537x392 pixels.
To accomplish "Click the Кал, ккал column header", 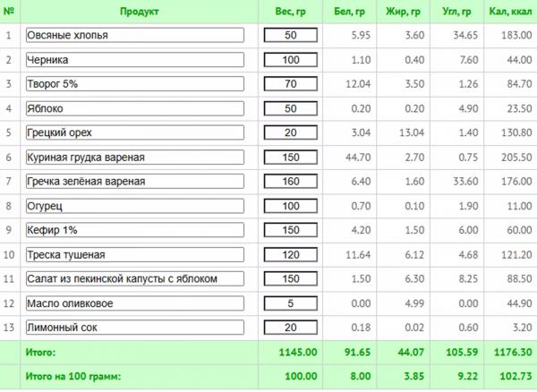I will click(x=510, y=12).
